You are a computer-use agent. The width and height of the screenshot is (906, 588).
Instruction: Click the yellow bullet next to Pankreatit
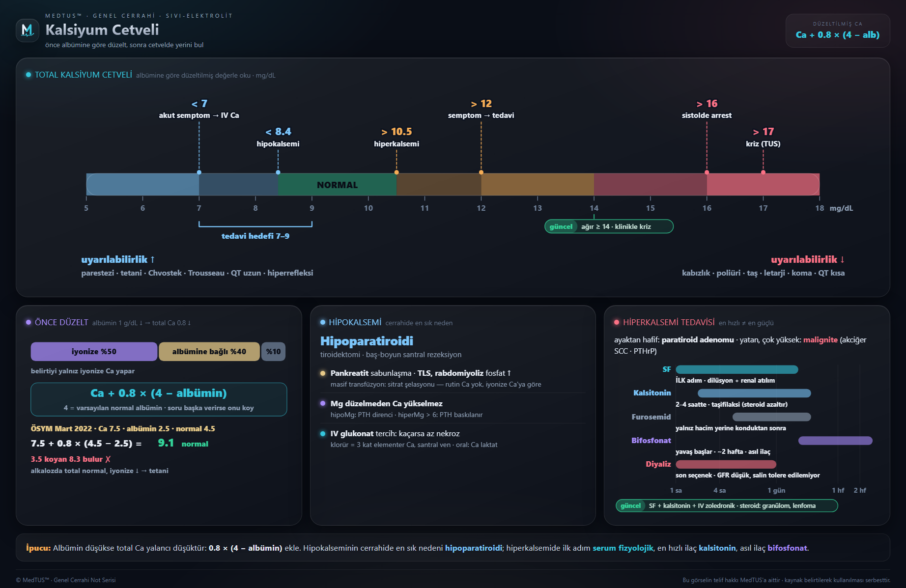pyautogui.click(x=323, y=373)
